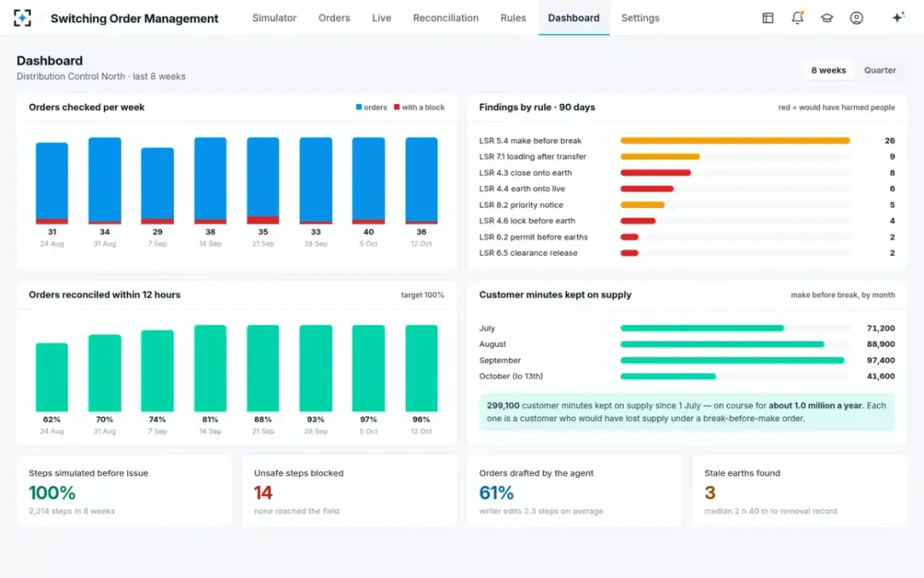Click the July customer minutes row label
This screenshot has width=924, height=578.
click(487, 328)
